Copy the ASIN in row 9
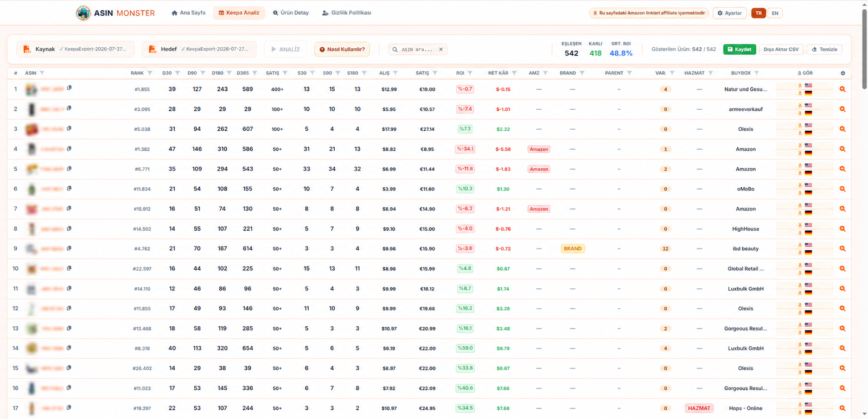 [69, 248]
